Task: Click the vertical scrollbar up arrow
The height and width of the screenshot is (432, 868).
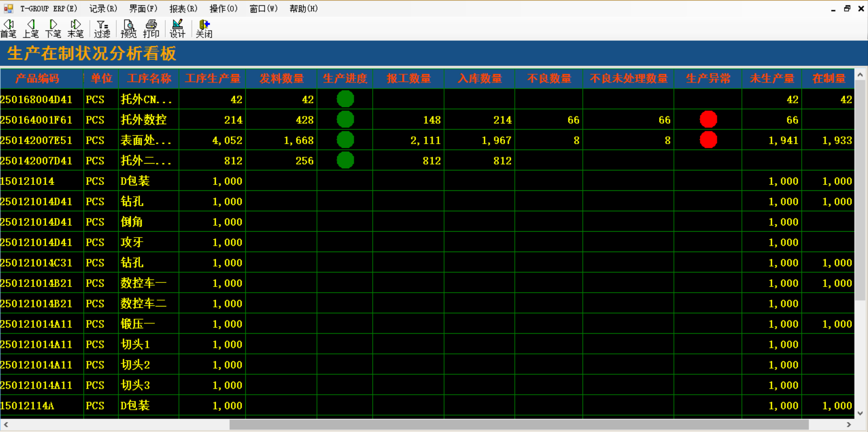Action: (860, 75)
